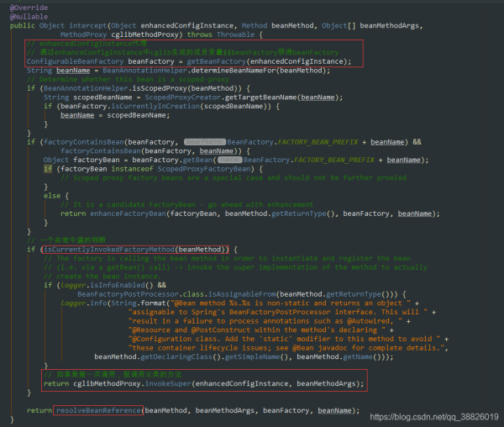This screenshot has width=504, height=427.
Task: Click the isCurrentlyInCreation method call
Action: 155,106
